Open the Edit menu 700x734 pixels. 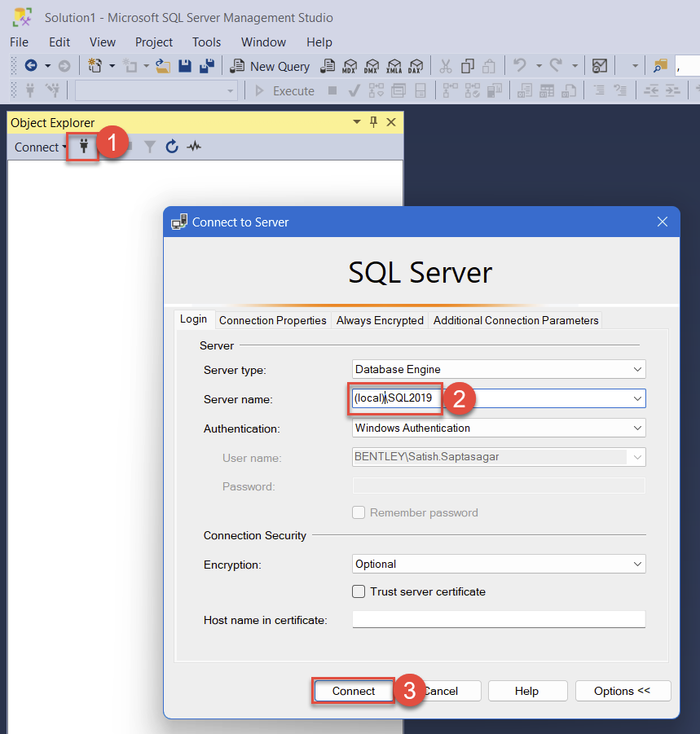click(59, 42)
